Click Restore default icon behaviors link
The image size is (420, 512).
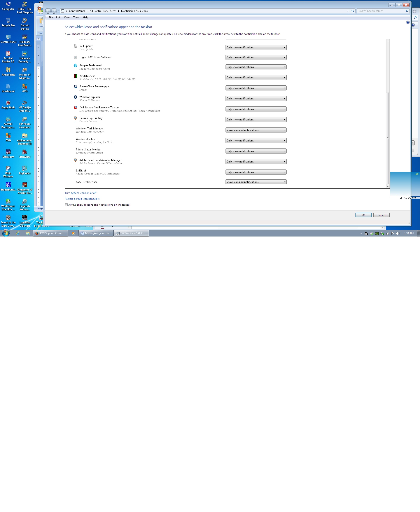[82, 199]
